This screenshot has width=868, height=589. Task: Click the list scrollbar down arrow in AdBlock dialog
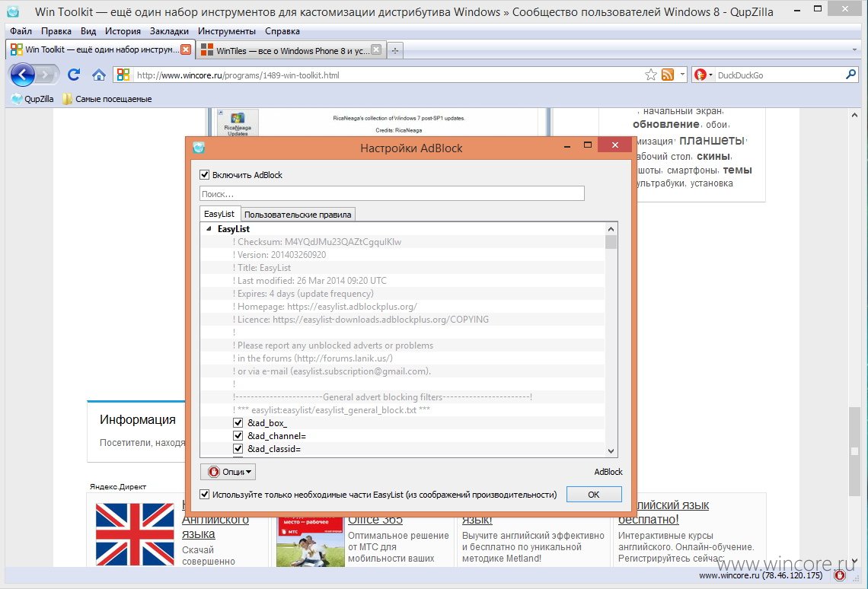(611, 451)
